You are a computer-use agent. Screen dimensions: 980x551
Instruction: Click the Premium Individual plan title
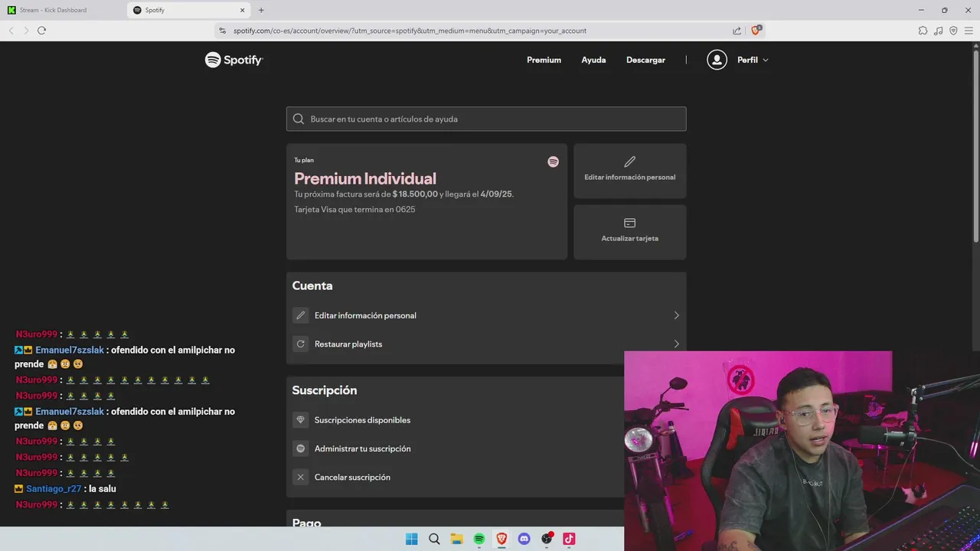[365, 178]
